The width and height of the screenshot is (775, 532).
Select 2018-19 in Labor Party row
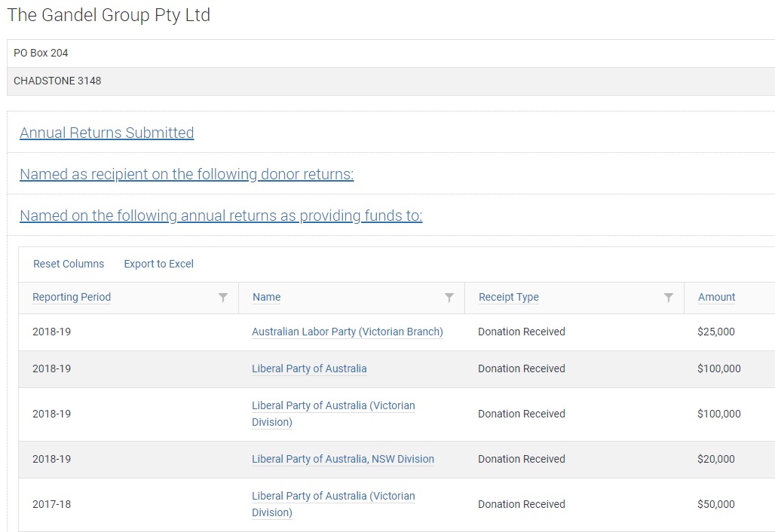[52, 332]
